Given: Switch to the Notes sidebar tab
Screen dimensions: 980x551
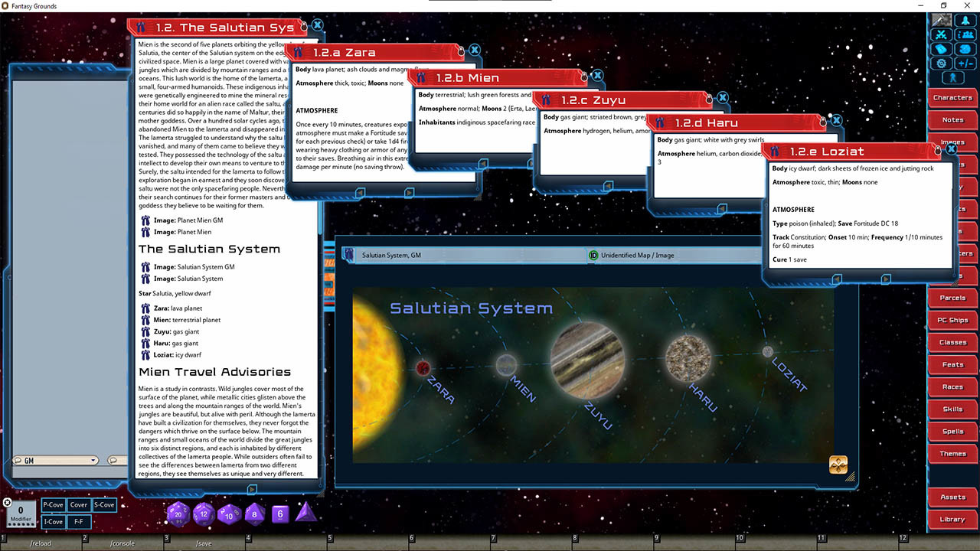Looking at the screenshot, I should 951,119.
